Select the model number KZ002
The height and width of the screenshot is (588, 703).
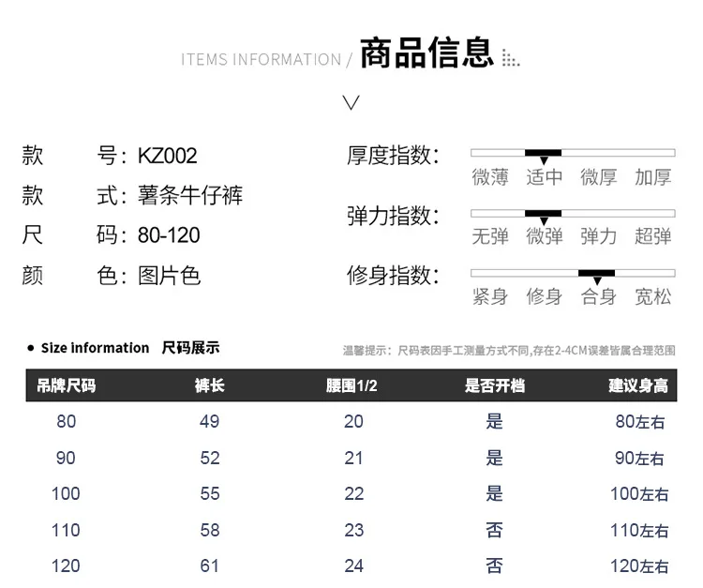[x=167, y=156]
